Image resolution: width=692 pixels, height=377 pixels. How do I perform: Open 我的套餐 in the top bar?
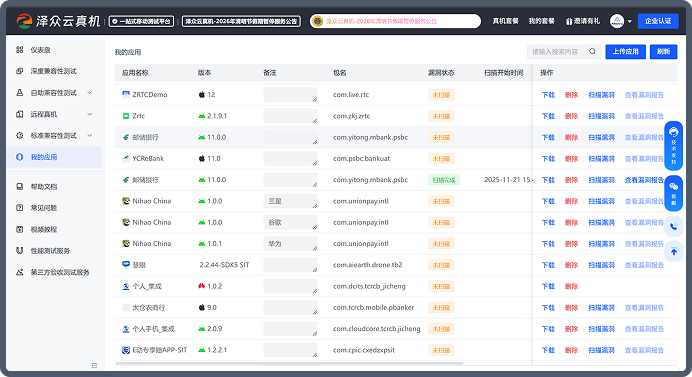pos(542,21)
